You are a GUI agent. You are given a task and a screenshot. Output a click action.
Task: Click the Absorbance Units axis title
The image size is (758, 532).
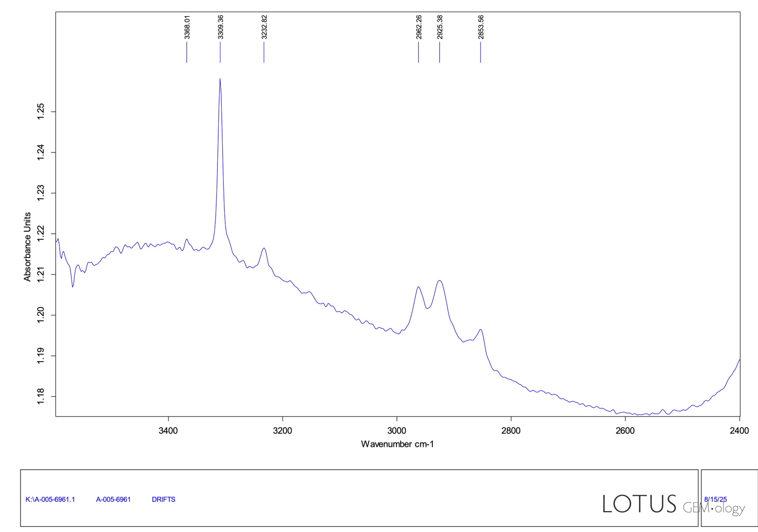coord(27,247)
